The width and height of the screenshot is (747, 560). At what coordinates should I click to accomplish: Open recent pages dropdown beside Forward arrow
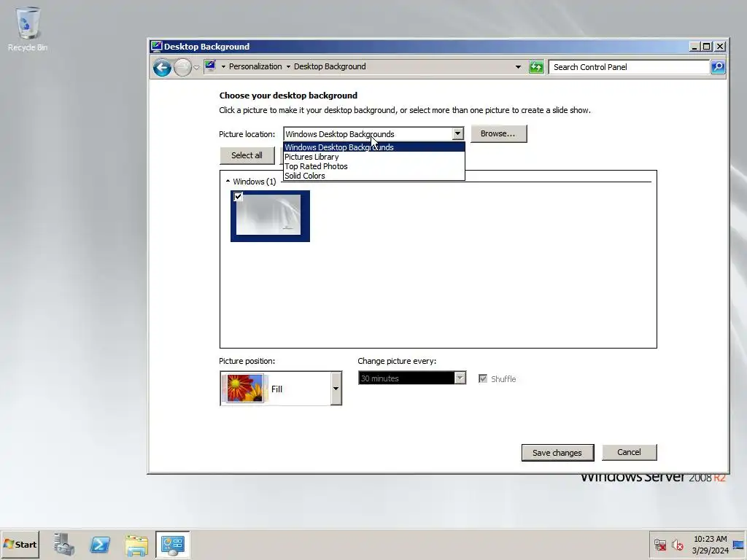(x=196, y=68)
